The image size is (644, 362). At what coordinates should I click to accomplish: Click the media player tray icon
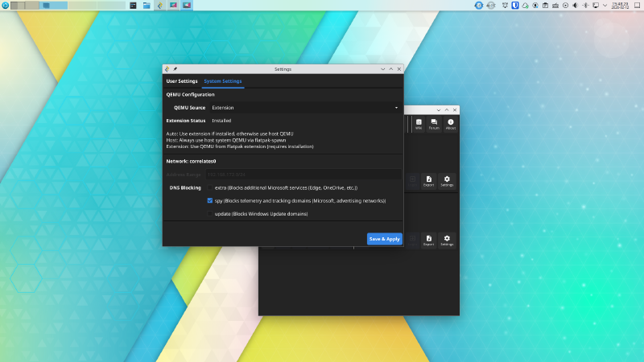click(x=566, y=6)
